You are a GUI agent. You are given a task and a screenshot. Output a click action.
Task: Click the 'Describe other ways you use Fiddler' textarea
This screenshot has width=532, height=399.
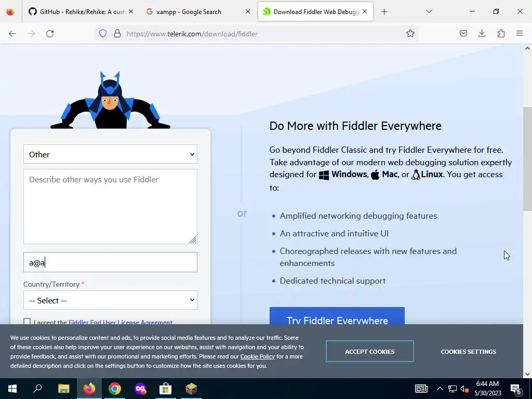point(110,206)
